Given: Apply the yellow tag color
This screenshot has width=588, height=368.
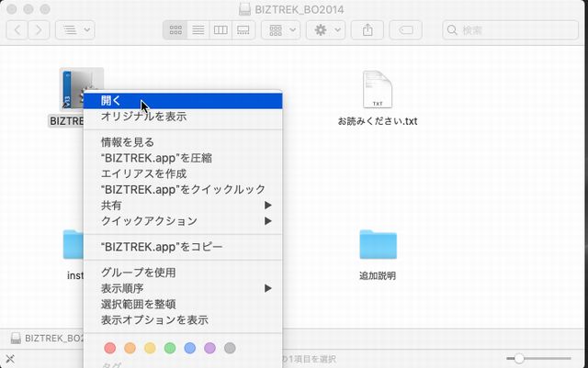Looking at the screenshot, I should 150,348.
